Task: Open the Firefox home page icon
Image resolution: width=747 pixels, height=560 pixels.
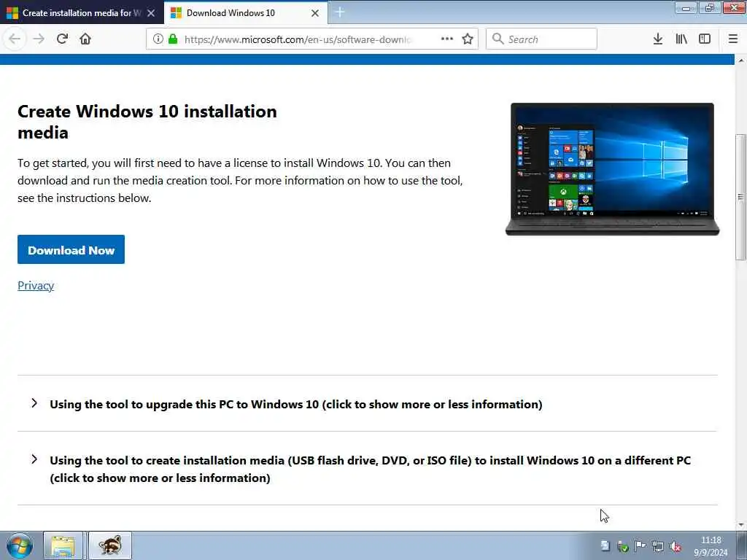Action: pyautogui.click(x=85, y=39)
